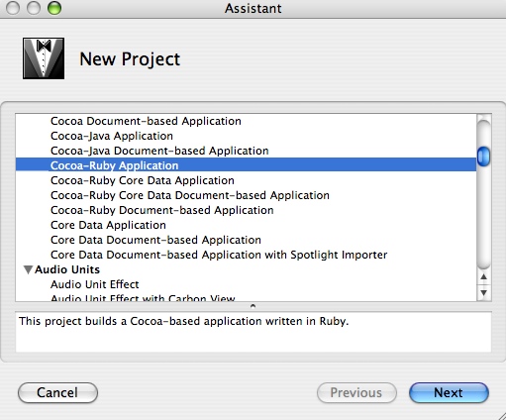The height and width of the screenshot is (420, 506).
Task: Click the scrollbar up arrow
Action: tap(483, 277)
